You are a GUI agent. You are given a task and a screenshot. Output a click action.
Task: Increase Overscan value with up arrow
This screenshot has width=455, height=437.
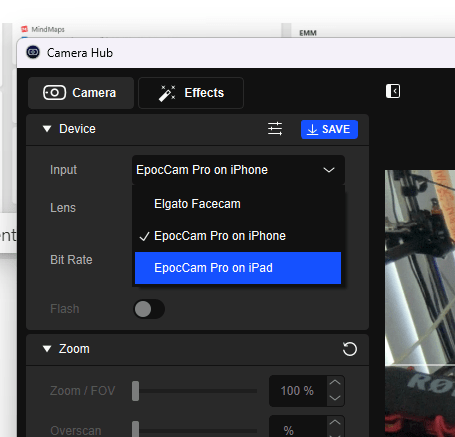click(x=335, y=423)
